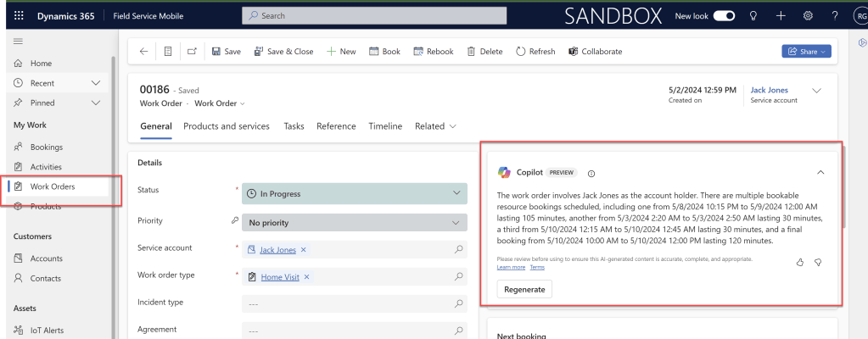Open the Dynamics 365 app launcher waffle
The width and height of the screenshot is (868, 339).
19,15
